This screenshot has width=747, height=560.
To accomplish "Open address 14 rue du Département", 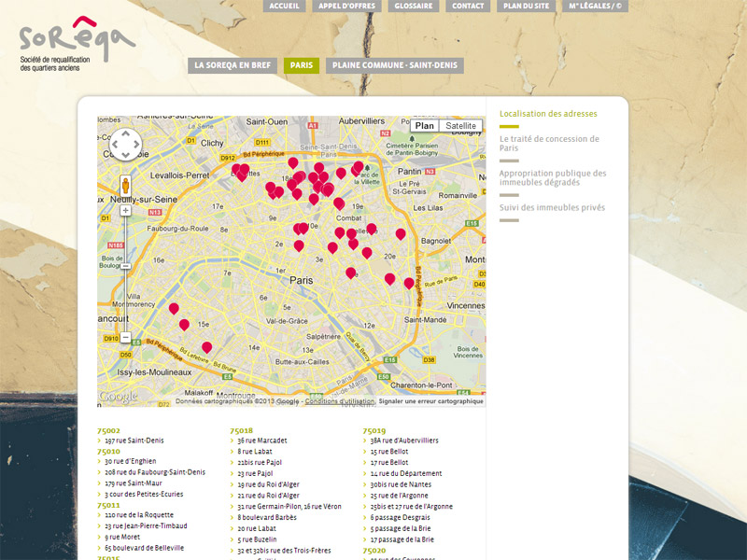I will point(406,473).
